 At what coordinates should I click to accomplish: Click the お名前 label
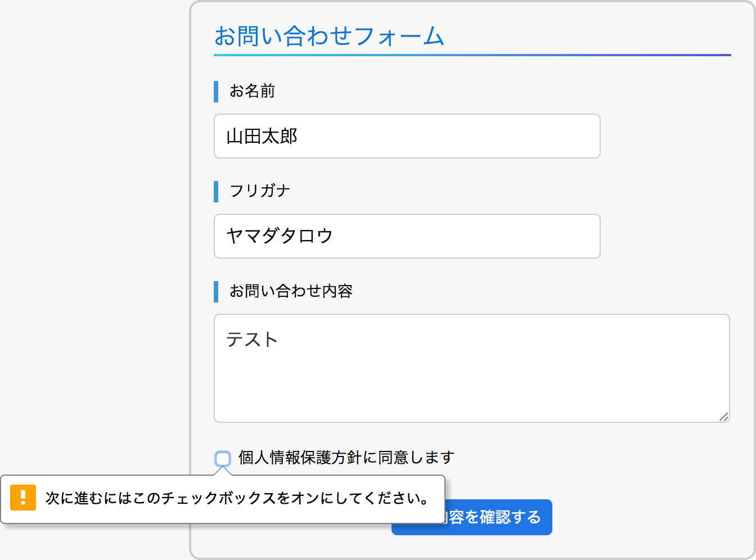pos(252,91)
